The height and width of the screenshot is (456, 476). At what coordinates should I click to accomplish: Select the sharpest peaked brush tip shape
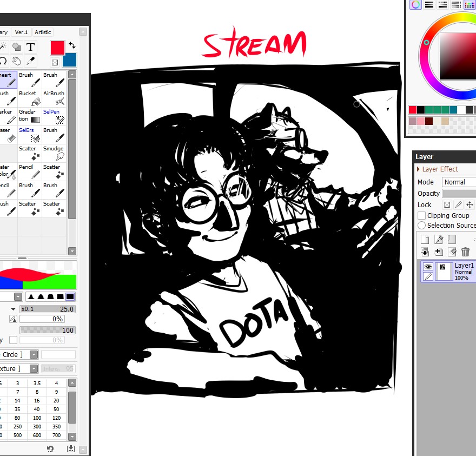31,296
